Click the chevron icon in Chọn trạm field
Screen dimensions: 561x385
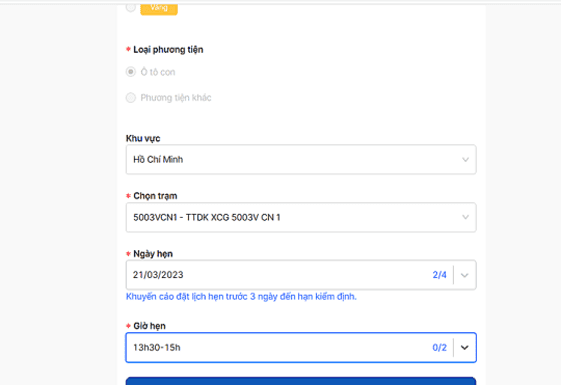click(465, 217)
